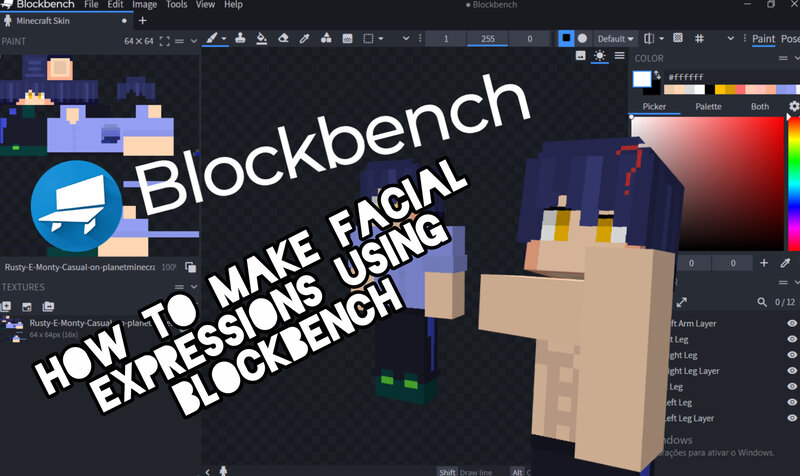The height and width of the screenshot is (476, 800).
Task: Open the Image menu
Action: [144, 5]
